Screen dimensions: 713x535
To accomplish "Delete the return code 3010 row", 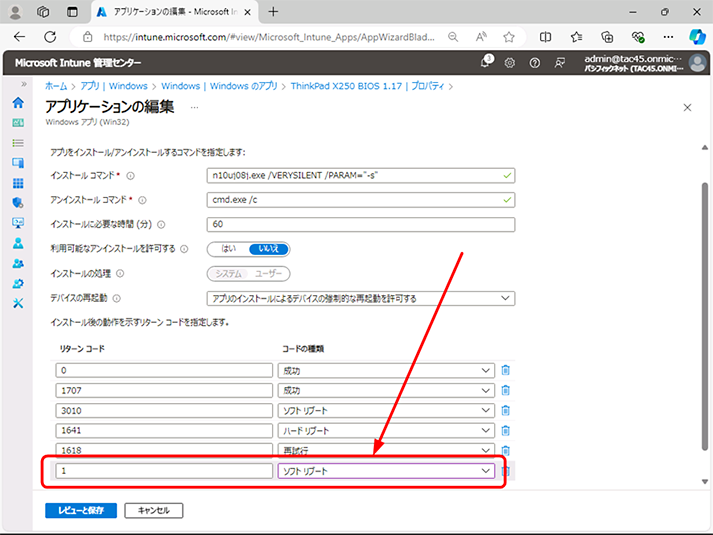I will [505, 410].
